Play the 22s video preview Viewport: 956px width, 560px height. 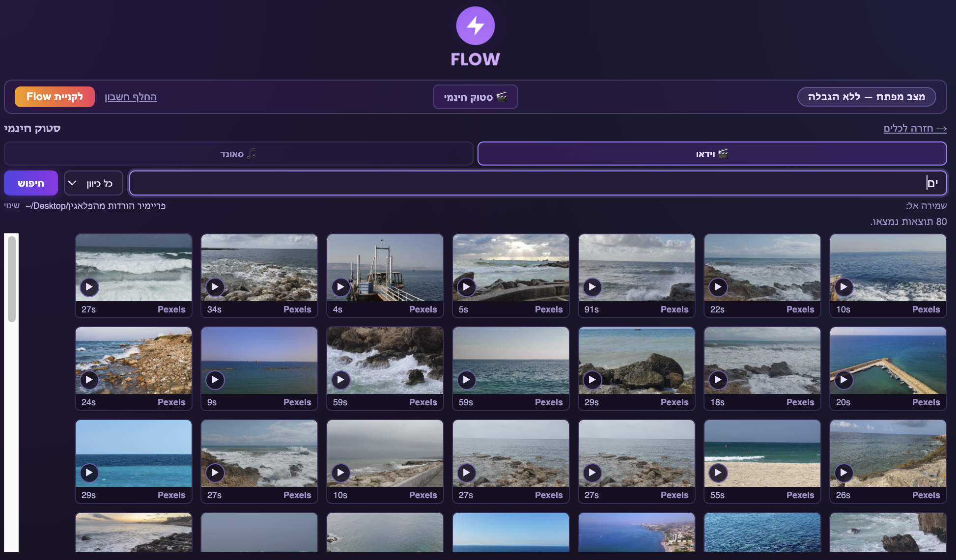coord(718,287)
